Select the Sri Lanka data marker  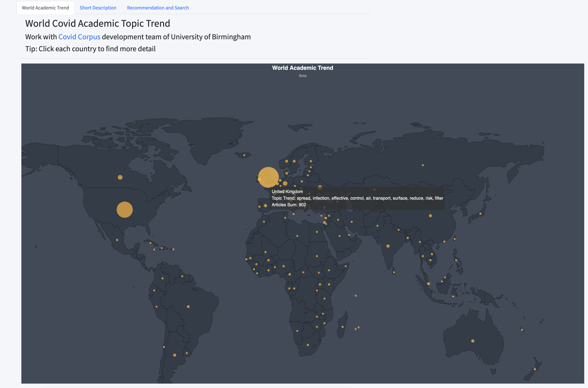coord(394,272)
